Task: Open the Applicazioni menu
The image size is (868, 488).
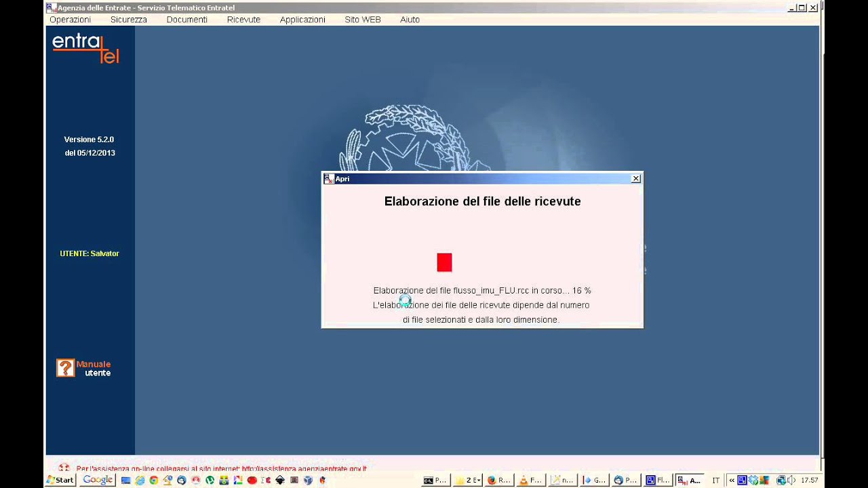Action: 302,20
